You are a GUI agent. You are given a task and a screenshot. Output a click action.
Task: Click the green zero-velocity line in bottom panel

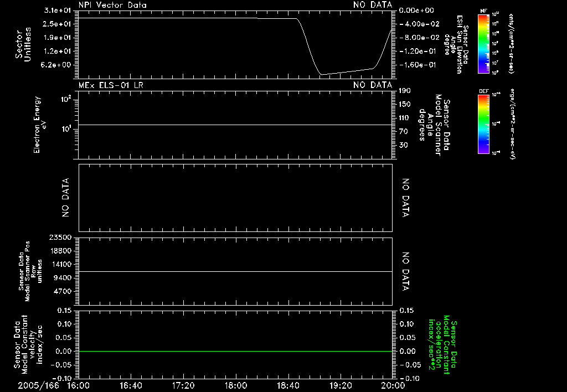pyautogui.click(x=235, y=351)
